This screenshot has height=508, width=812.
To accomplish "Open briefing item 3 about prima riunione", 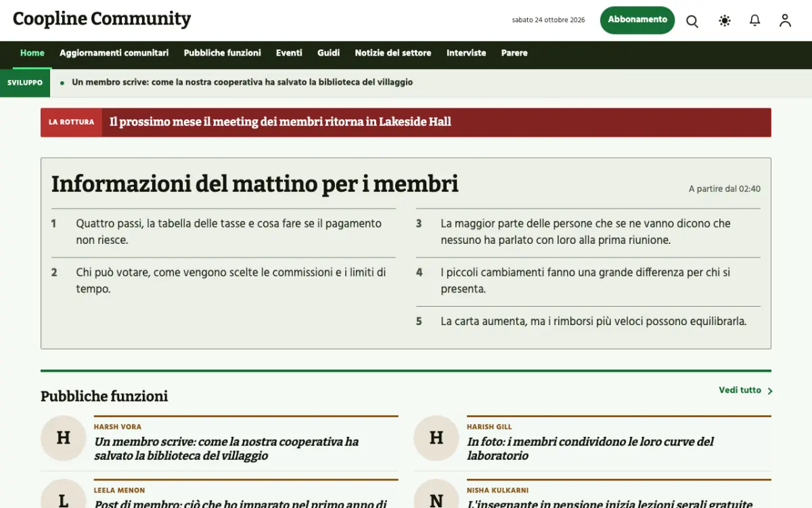I will click(x=588, y=232).
